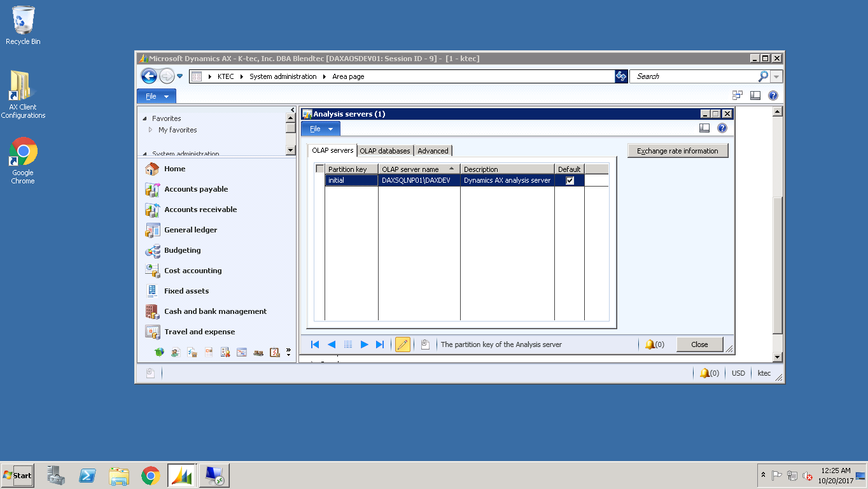Expand My favorites in navigation pane
The image size is (868, 489).
tap(151, 130)
